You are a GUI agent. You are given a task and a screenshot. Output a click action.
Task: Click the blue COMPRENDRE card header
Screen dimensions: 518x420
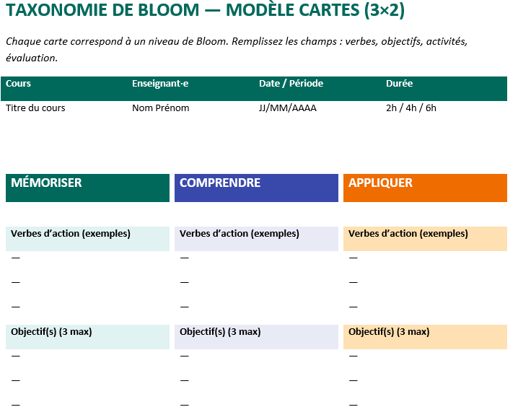coord(256,187)
